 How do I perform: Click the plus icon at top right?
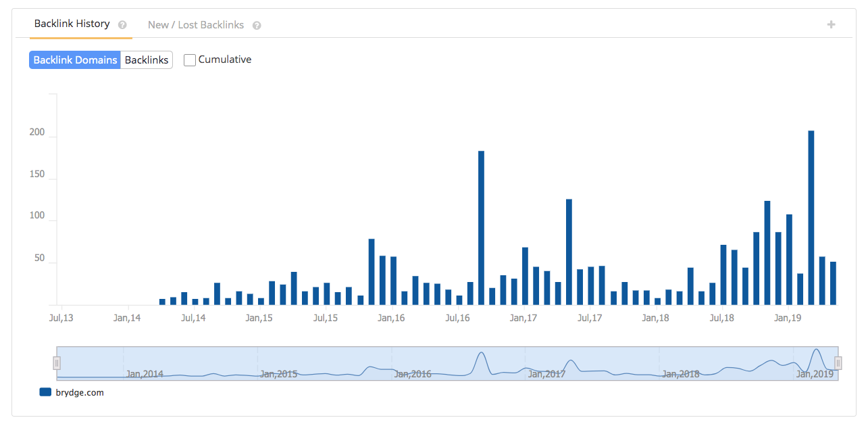click(x=831, y=24)
